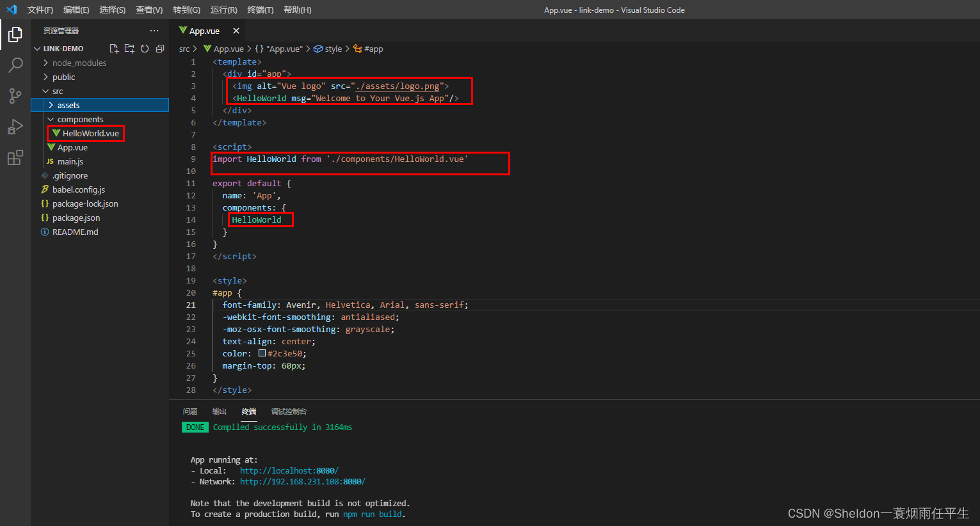The image size is (980, 526).
Task: Click the New Folder icon in LINK-DEMO header
Action: point(129,49)
